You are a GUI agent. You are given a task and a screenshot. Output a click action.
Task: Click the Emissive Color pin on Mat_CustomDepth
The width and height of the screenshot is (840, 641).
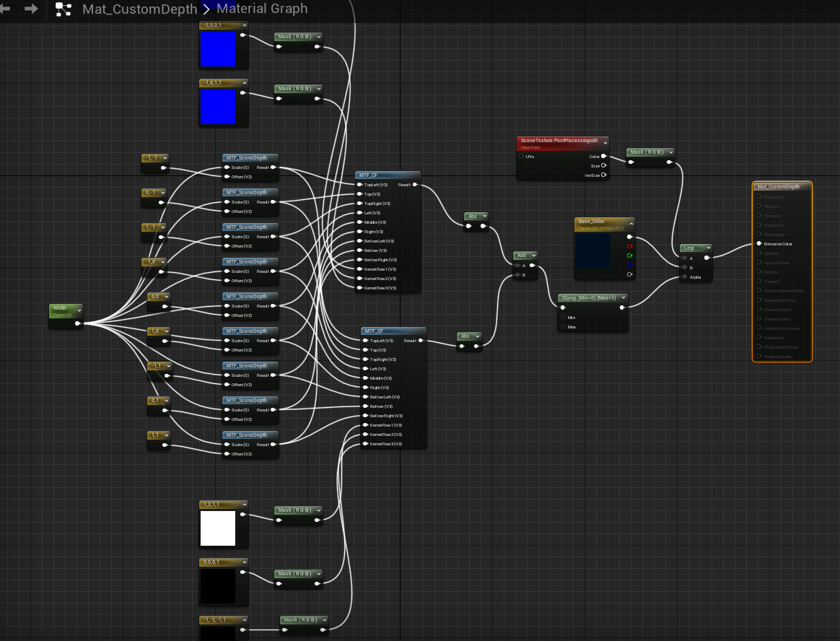(759, 243)
